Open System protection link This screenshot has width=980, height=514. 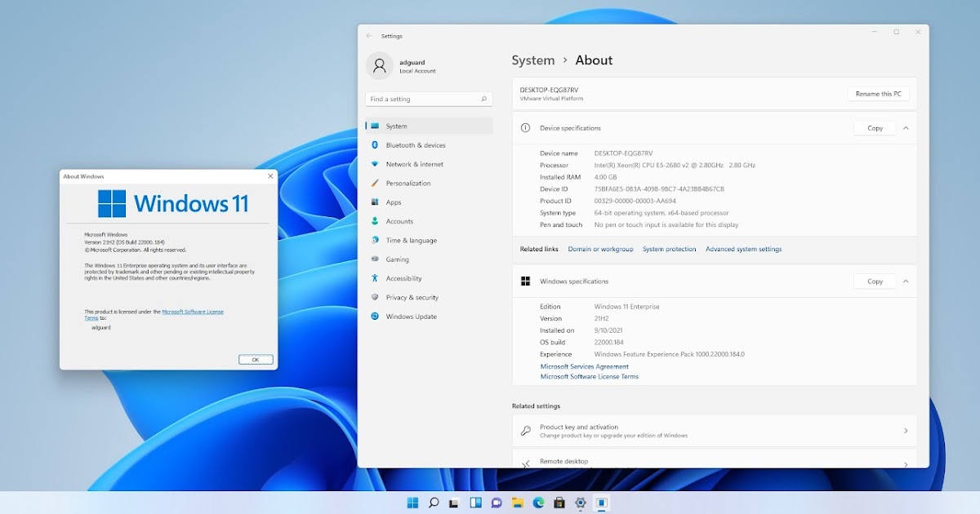[x=670, y=249]
